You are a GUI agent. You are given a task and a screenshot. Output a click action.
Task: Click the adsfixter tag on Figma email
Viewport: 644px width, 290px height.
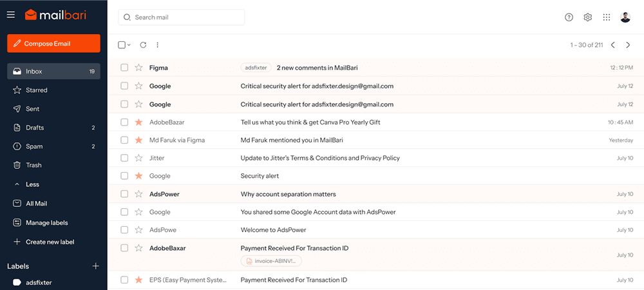(256, 68)
